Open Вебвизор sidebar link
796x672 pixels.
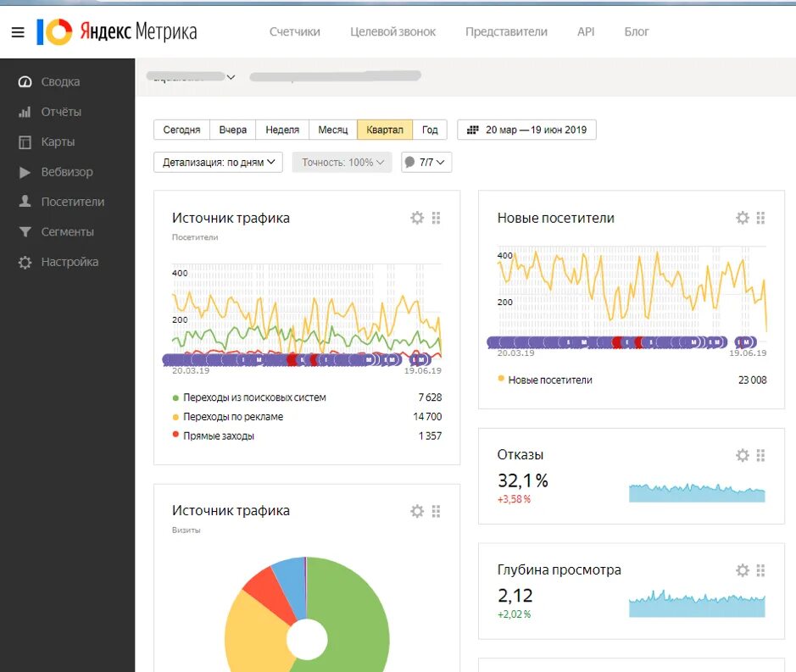[67, 172]
